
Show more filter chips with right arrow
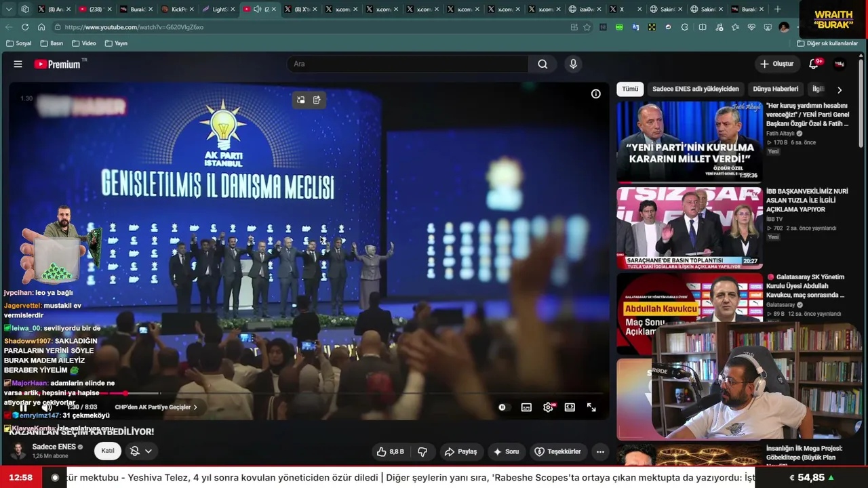tap(840, 89)
